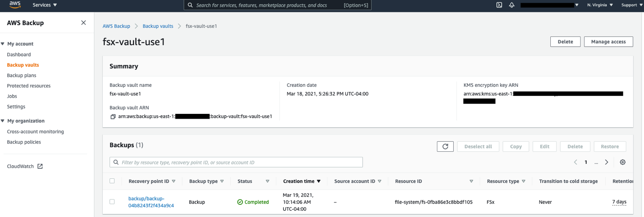Check the backup-04b8243f2f434a9c4 row checkbox

(x=112, y=202)
